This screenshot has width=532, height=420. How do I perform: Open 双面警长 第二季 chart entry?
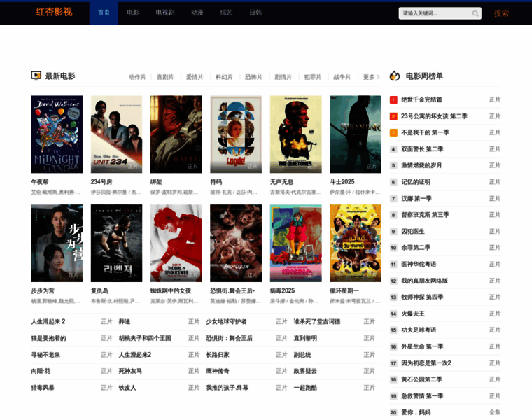tap(422, 149)
